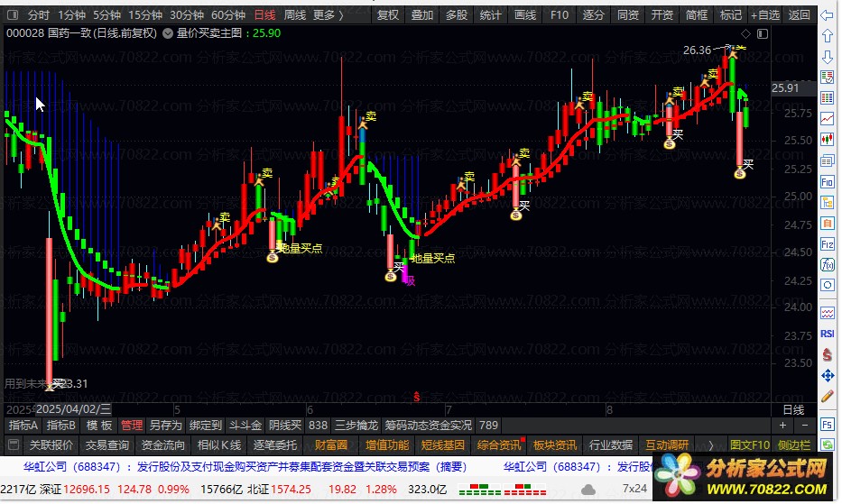Expand indicator dropdown arrow beside 量价买卖主图
The height and width of the screenshot is (504, 842).
point(168,33)
